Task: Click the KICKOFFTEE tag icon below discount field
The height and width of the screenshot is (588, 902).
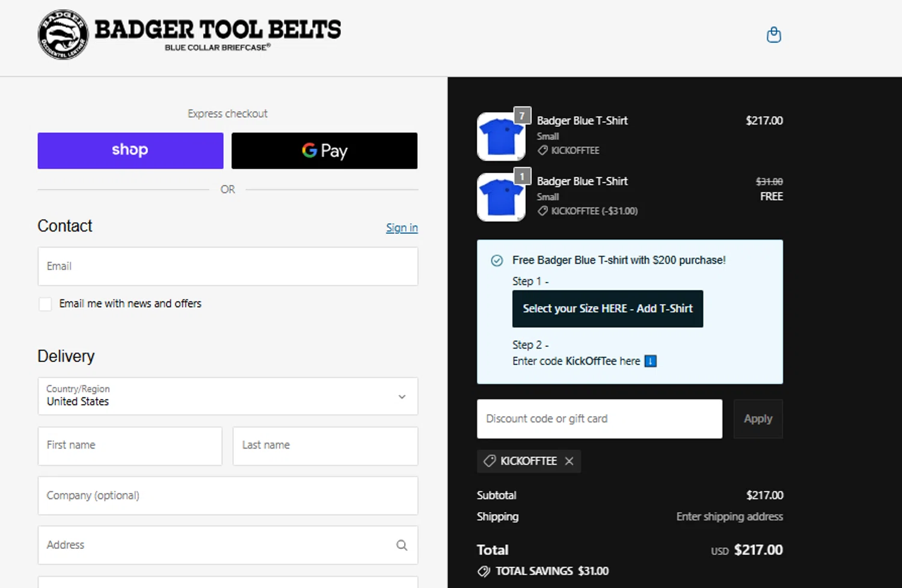Action: click(490, 461)
